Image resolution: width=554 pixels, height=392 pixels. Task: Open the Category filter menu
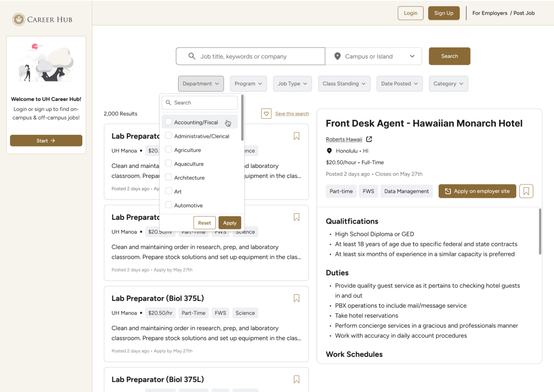point(448,84)
